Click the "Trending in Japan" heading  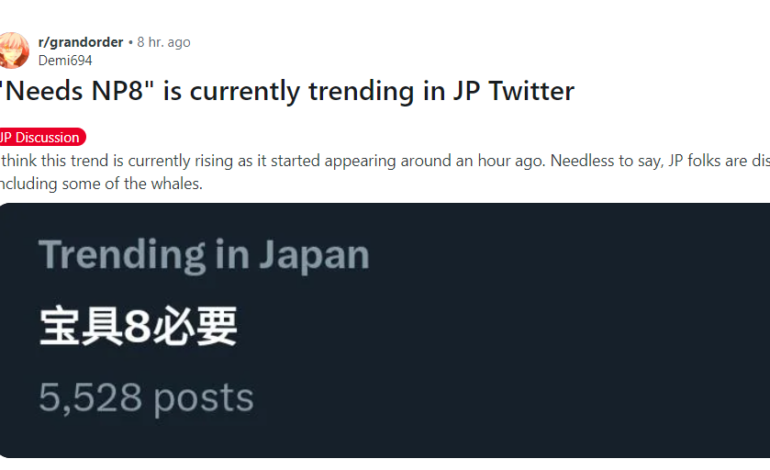(204, 255)
